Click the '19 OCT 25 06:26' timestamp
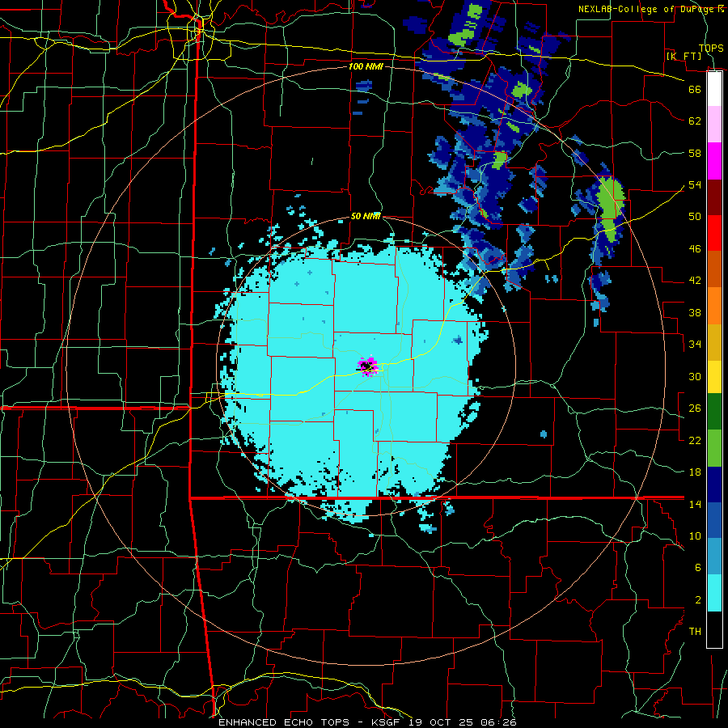This screenshot has height=728, width=728. coord(463,722)
